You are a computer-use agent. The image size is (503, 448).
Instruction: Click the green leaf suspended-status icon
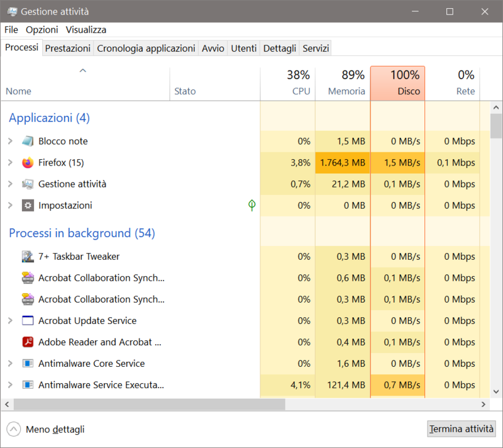pos(252,205)
